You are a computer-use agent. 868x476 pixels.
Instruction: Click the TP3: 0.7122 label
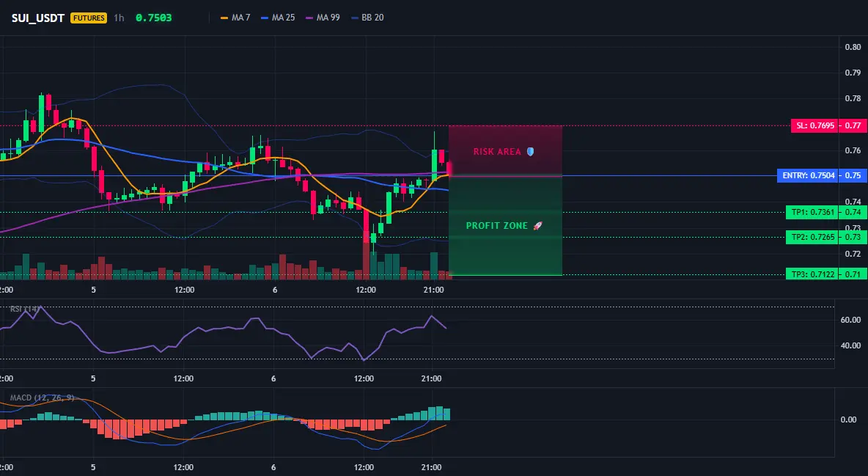812,274
